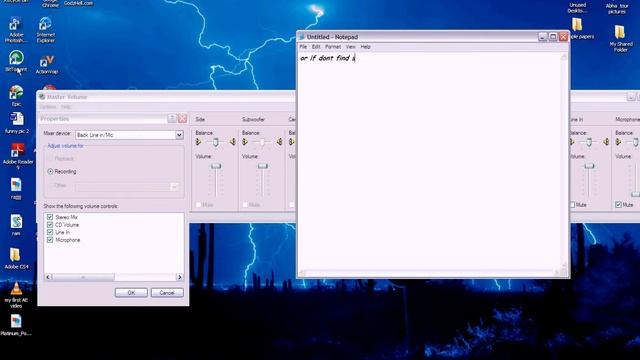This screenshot has width=640, height=360.
Task: Open Notepad's View menu
Action: pyautogui.click(x=350, y=47)
